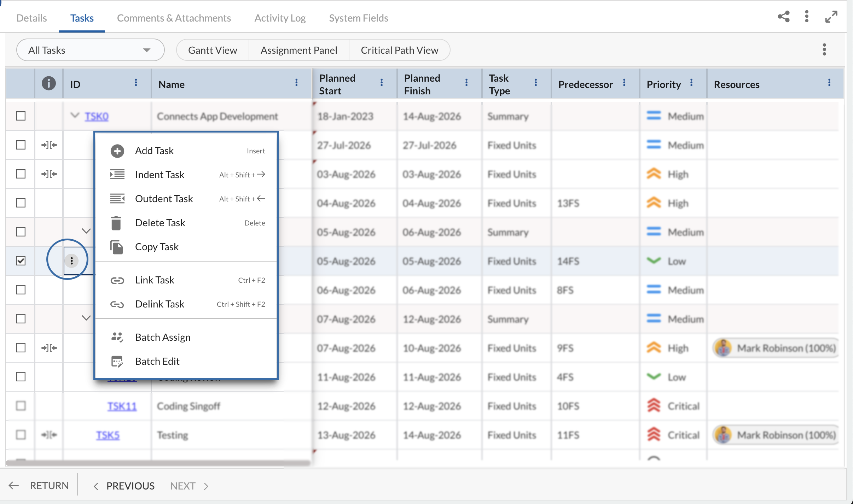Click the Add Task plus icon
853x504 pixels.
pyautogui.click(x=117, y=151)
